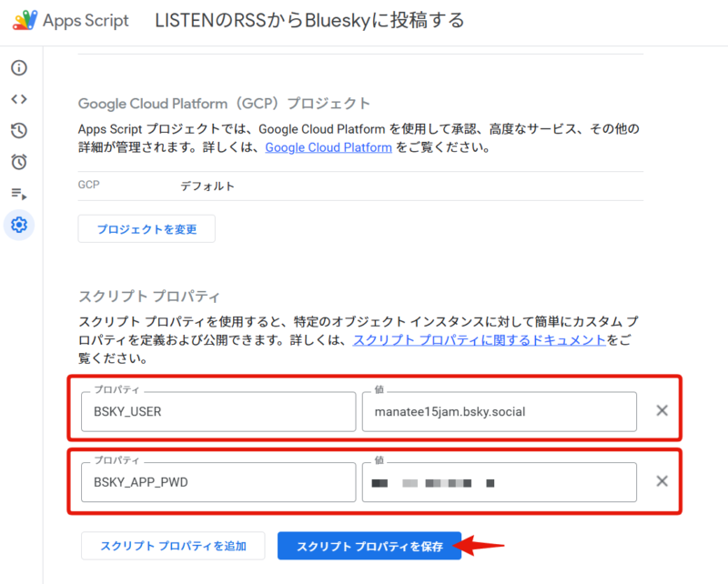
Task: Click the manatee15jam.bsky.social value field
Action: [x=499, y=412]
